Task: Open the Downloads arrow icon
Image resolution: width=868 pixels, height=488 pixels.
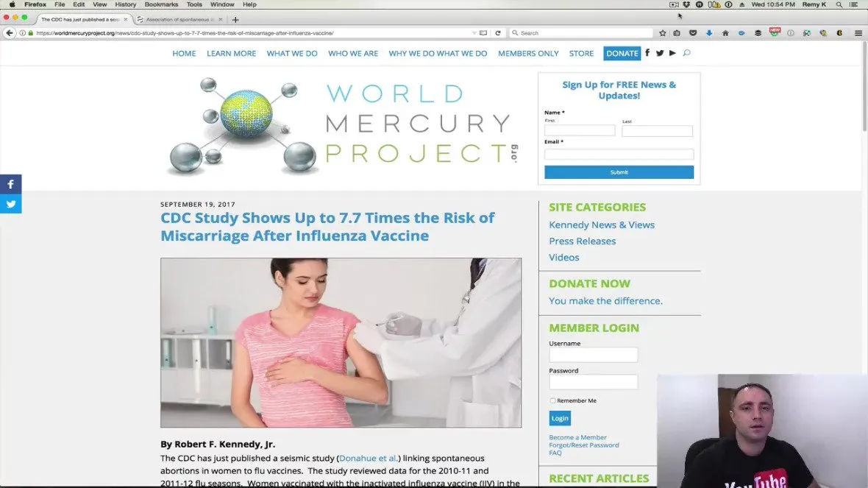Action: pos(709,33)
